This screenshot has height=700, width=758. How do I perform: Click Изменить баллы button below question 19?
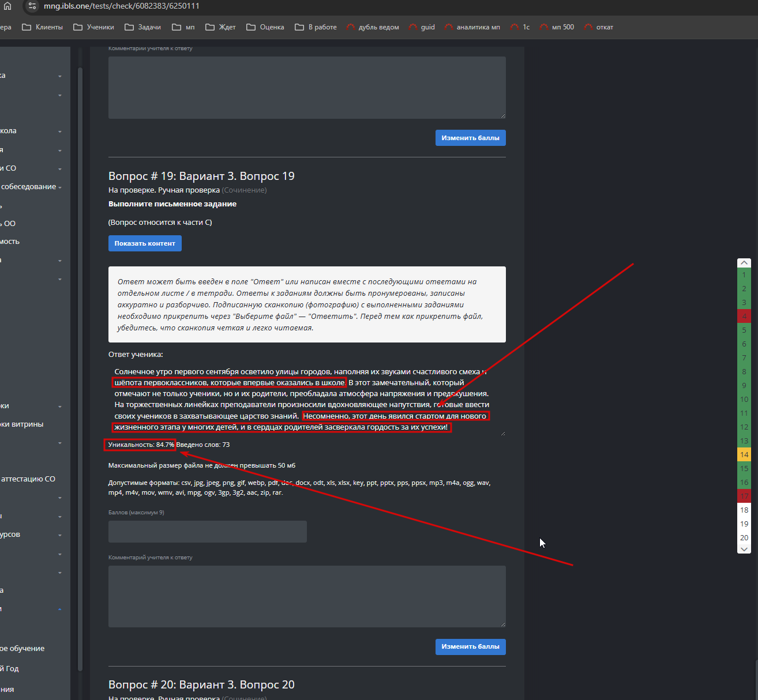(x=471, y=646)
